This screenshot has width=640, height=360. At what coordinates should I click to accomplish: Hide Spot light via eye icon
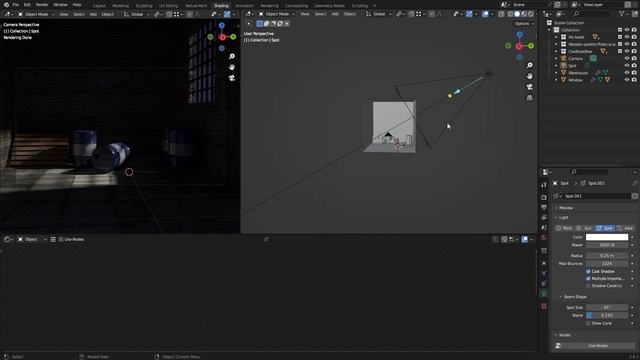[627, 66]
